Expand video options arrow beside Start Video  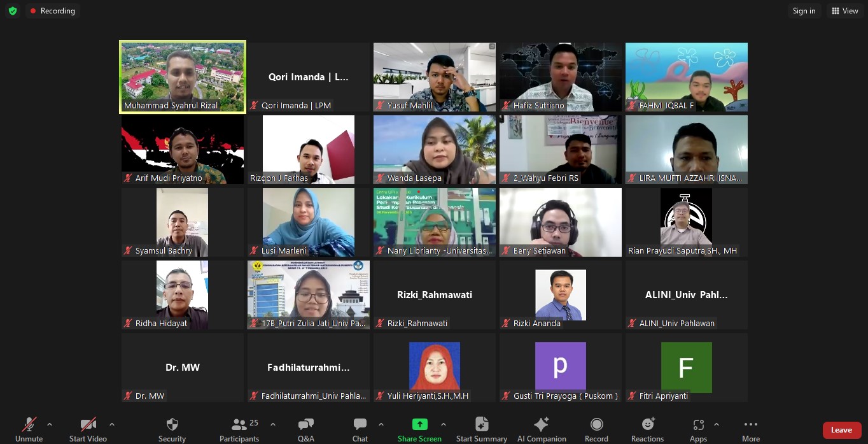(x=112, y=424)
